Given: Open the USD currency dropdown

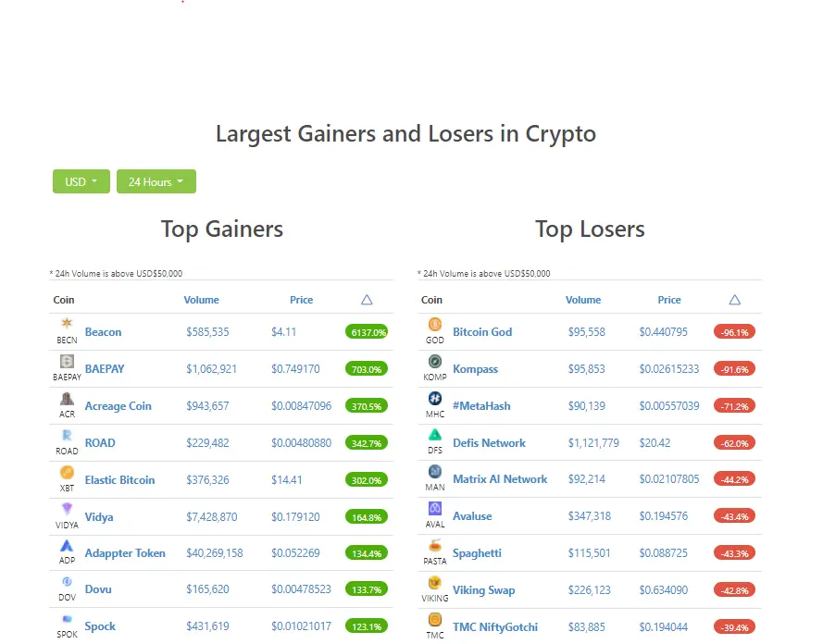Looking at the screenshot, I should (81, 181).
